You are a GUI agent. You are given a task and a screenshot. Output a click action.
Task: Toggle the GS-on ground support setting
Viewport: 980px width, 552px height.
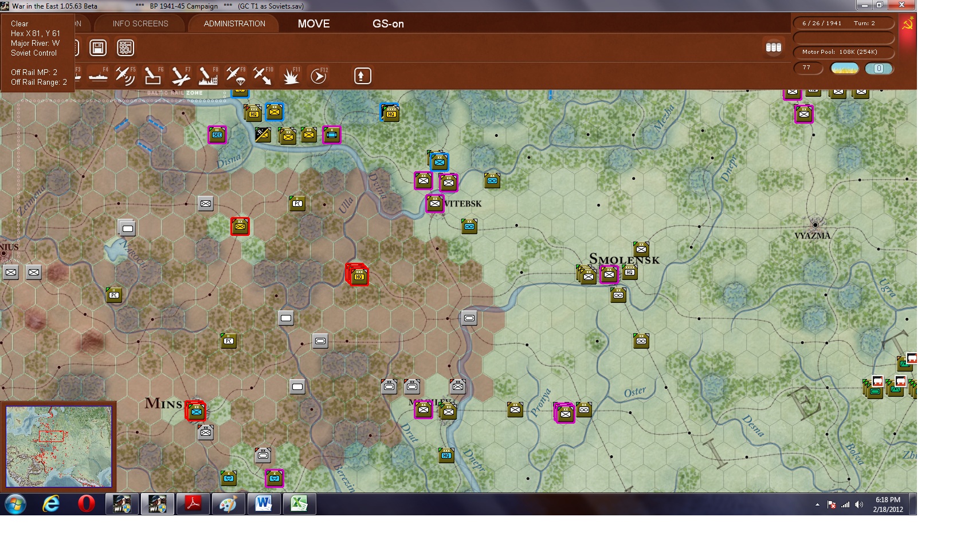coord(388,24)
